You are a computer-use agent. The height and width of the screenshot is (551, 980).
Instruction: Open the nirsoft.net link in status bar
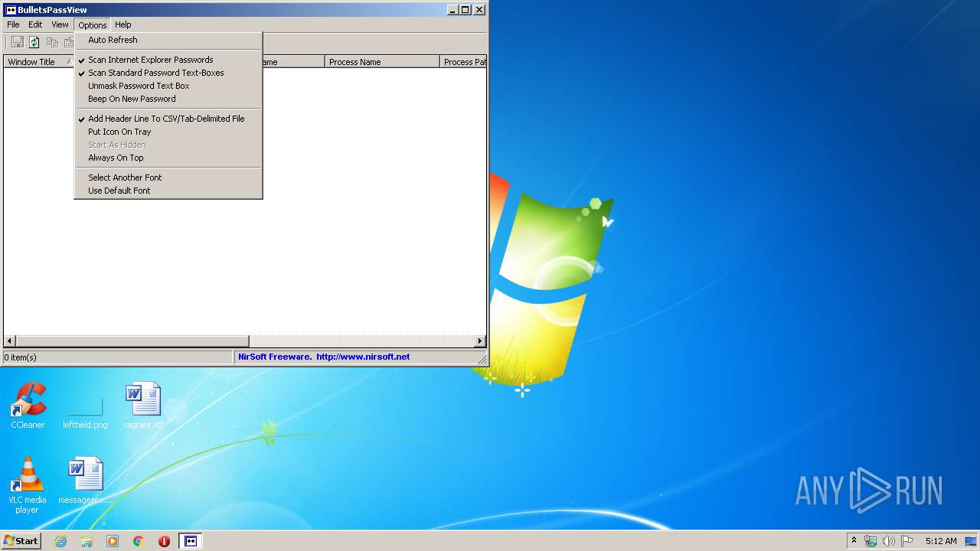point(363,357)
